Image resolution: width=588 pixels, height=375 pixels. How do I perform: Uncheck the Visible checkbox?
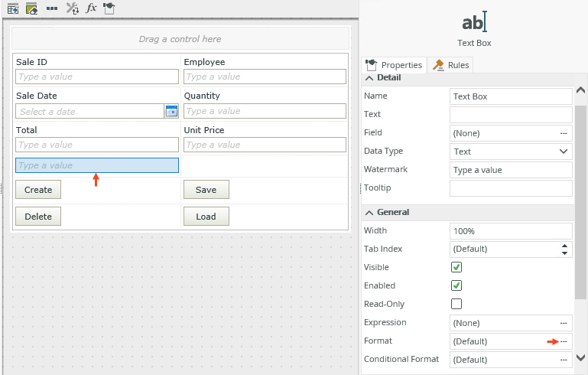pos(456,267)
